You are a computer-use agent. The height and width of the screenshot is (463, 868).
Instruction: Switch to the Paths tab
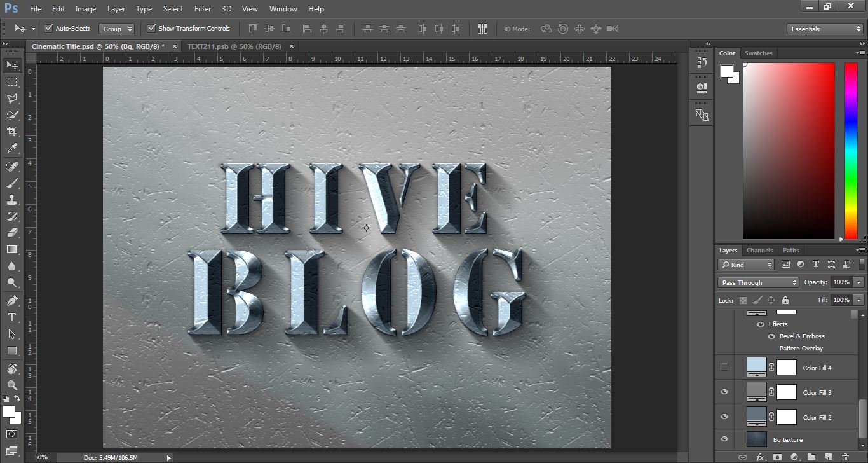pyautogui.click(x=790, y=250)
